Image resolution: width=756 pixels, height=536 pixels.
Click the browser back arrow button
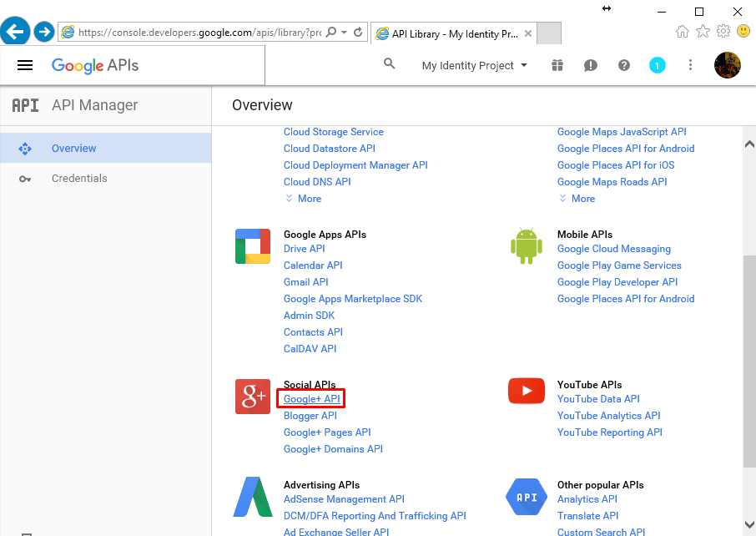pos(16,32)
